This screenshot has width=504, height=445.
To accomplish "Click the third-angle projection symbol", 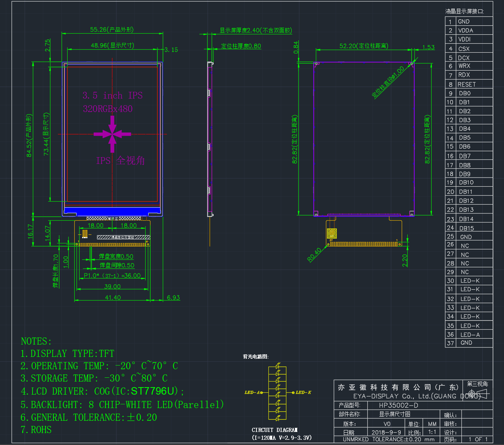I will pyautogui.click(x=479, y=393).
